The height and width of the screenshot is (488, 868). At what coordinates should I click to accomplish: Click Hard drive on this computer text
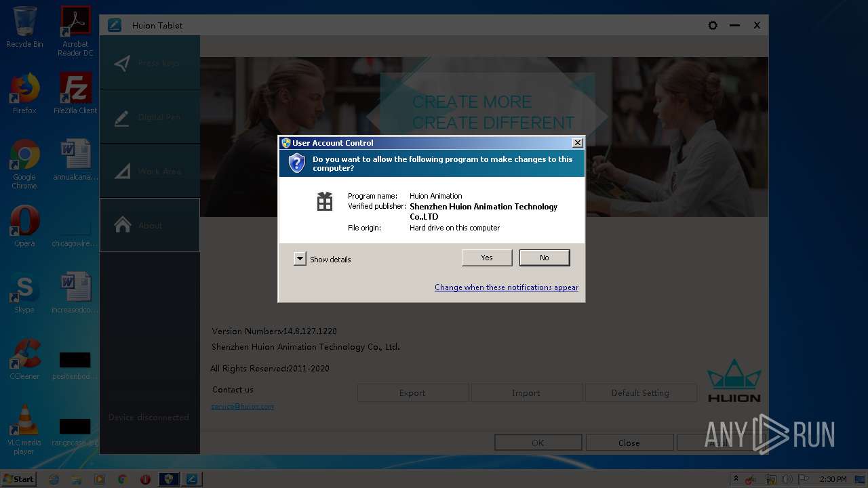click(x=454, y=228)
